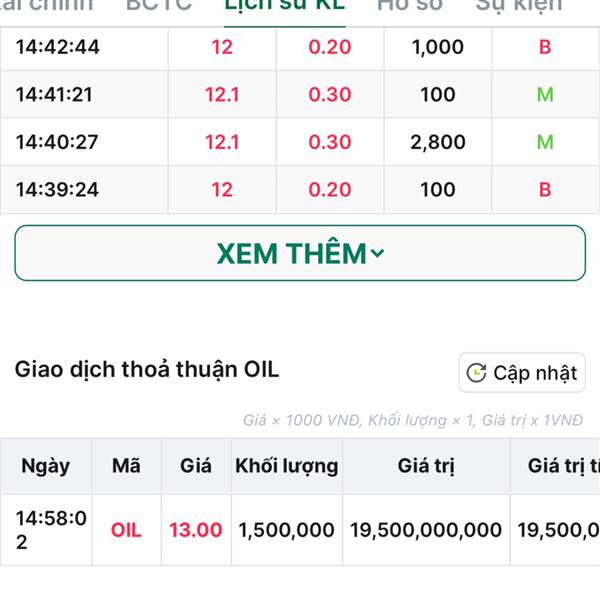This screenshot has height=600, width=600.
Task: Click the Giá trị column header
Action: (426, 466)
